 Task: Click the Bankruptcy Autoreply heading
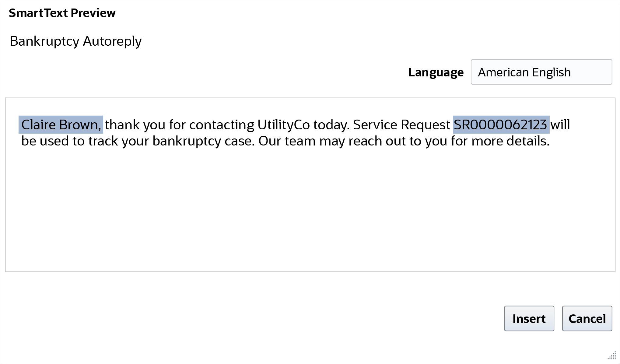point(75,41)
